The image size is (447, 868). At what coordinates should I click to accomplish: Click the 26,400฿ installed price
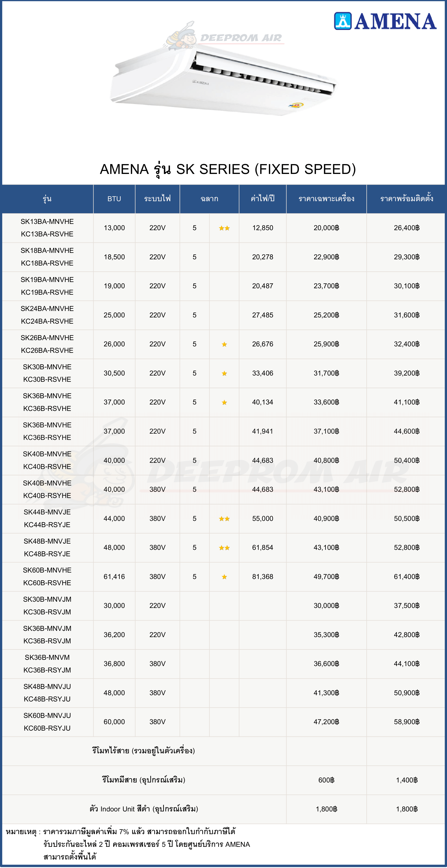click(x=407, y=228)
